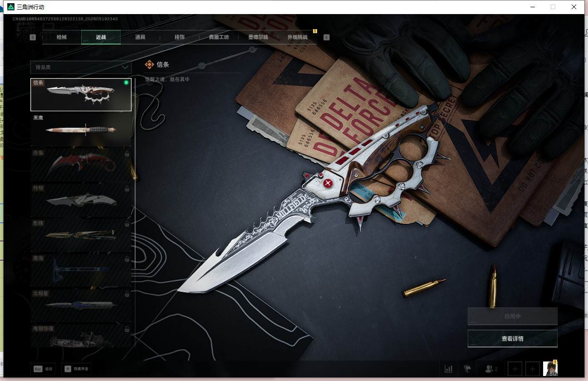The width and height of the screenshot is (588, 381).
Task: Click the 信条 title text in detail header
Action: pyautogui.click(x=163, y=64)
